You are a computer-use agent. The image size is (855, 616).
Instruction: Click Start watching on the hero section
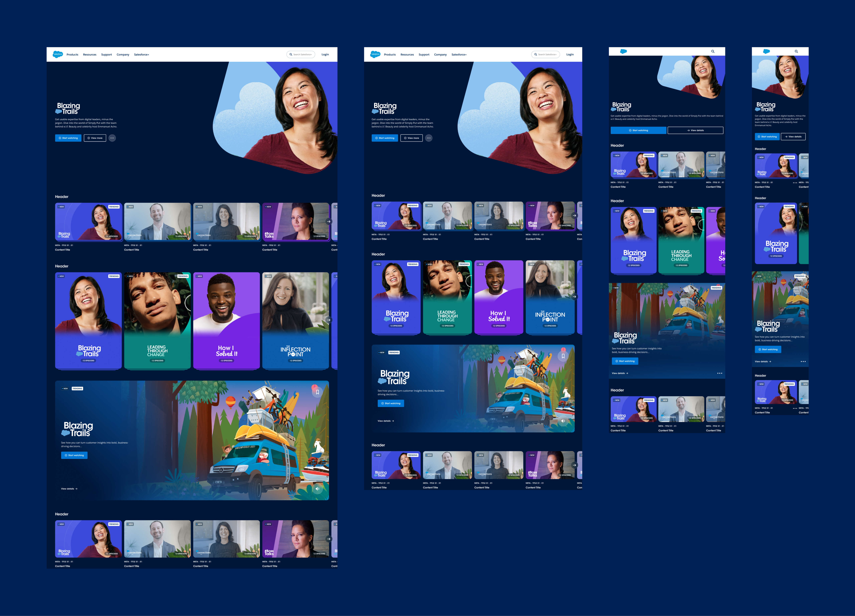pyautogui.click(x=68, y=138)
